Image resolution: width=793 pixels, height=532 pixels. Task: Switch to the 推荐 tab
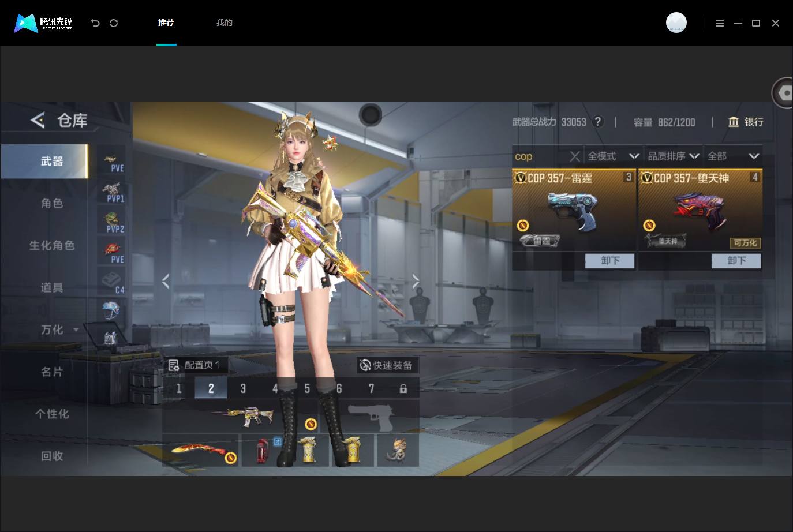coord(166,23)
